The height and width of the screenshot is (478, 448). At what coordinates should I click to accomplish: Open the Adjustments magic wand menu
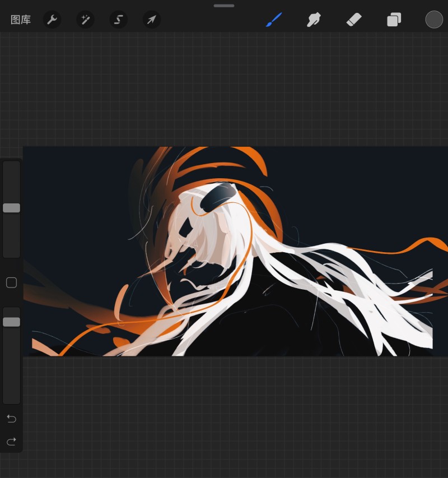click(x=85, y=20)
